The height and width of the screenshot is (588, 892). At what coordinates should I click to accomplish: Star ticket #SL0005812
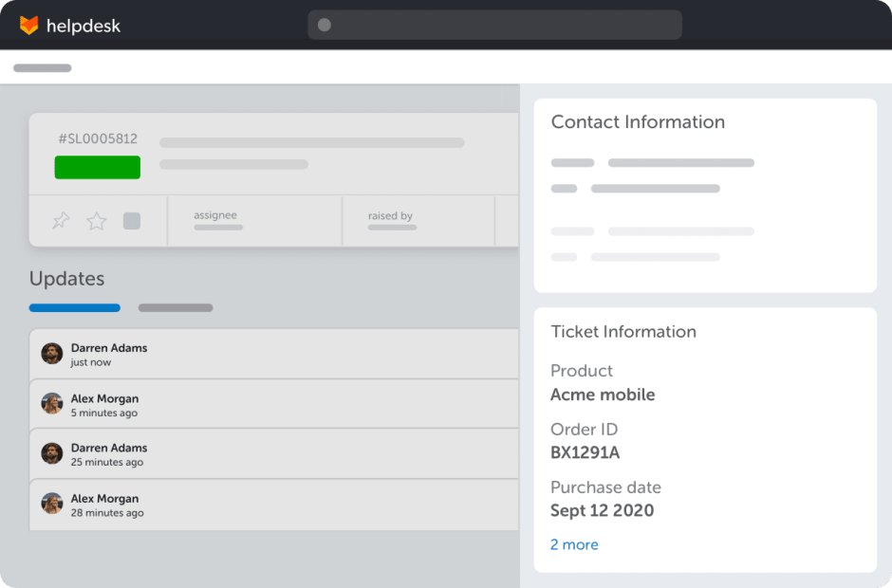click(96, 221)
